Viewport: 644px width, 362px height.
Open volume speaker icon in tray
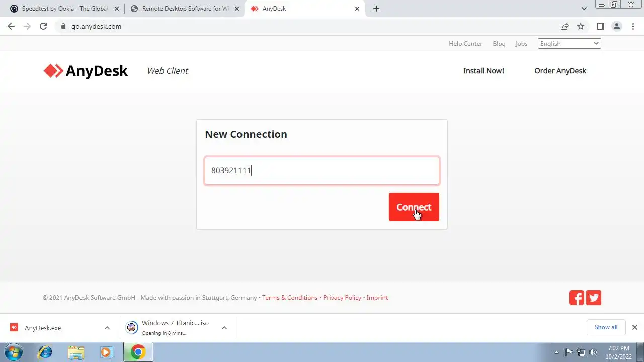click(593, 352)
